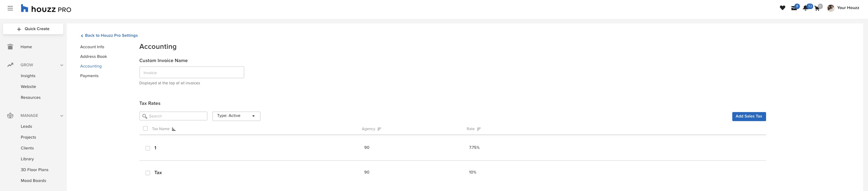Select the checkbox for 'Tax'
Image resolution: width=868 pixels, height=191 pixels.
[x=147, y=173]
